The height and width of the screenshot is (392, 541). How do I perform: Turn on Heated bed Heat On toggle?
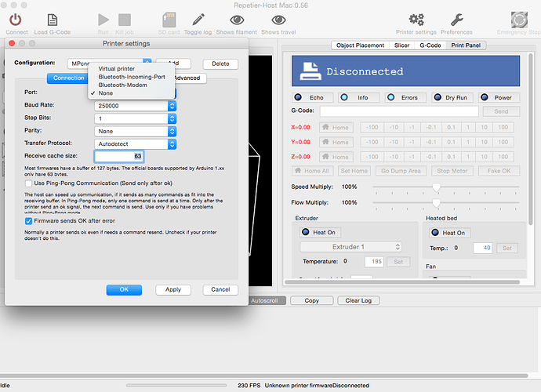click(x=449, y=233)
